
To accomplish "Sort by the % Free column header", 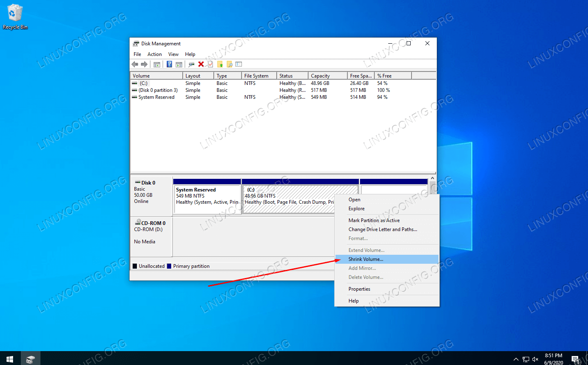I will [393, 76].
